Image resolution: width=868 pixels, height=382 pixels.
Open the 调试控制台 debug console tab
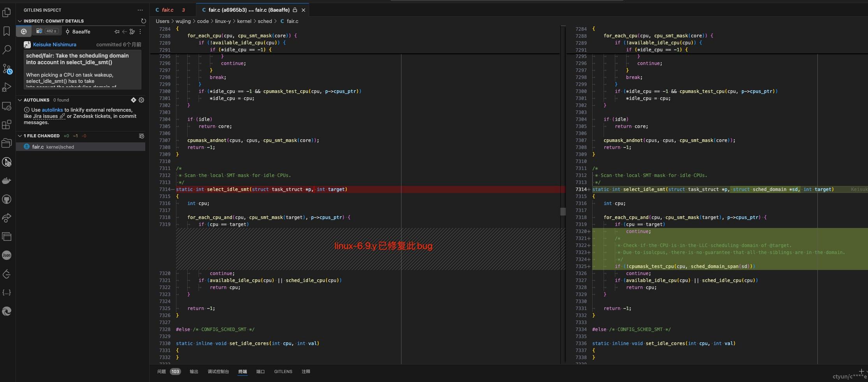(218, 371)
